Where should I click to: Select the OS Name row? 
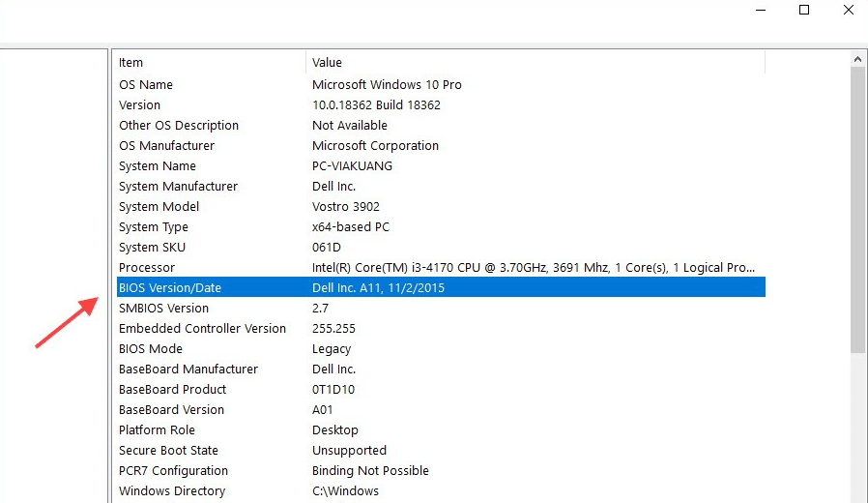pos(441,85)
